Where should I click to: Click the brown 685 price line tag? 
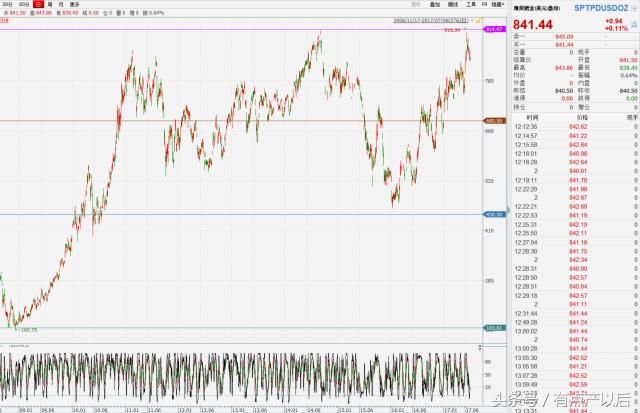[495, 121]
